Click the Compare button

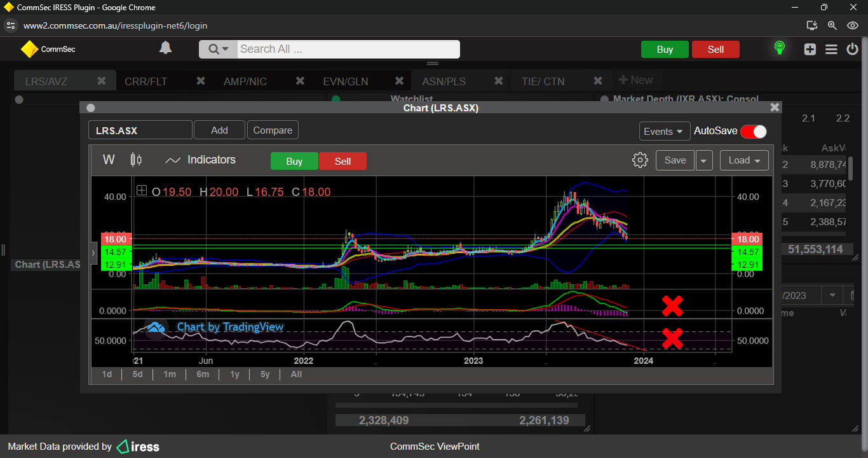tap(273, 130)
